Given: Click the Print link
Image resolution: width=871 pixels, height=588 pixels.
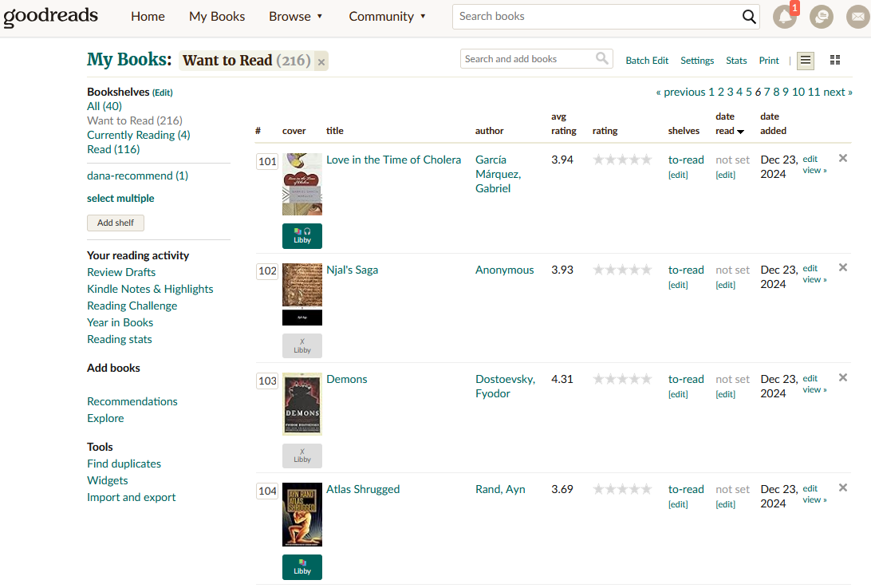Looking at the screenshot, I should [x=769, y=61].
